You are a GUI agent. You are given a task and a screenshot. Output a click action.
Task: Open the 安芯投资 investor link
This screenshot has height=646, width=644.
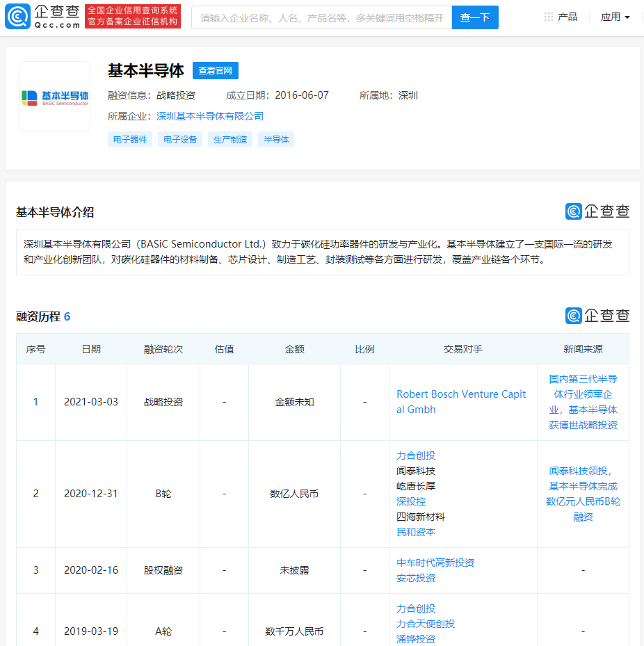(x=416, y=578)
